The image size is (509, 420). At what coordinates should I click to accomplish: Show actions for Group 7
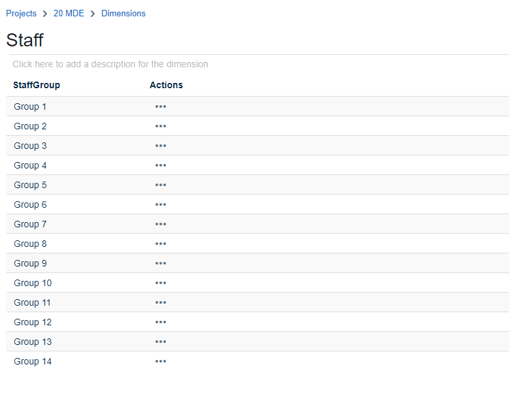click(161, 224)
